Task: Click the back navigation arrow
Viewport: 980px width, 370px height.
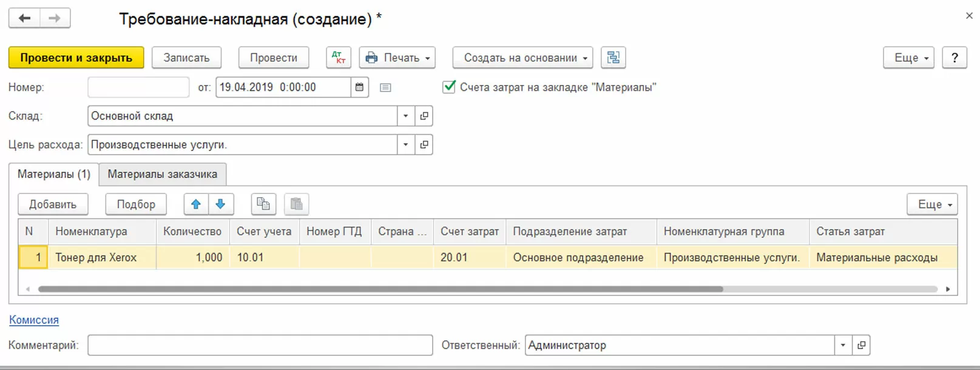Action: (x=24, y=18)
